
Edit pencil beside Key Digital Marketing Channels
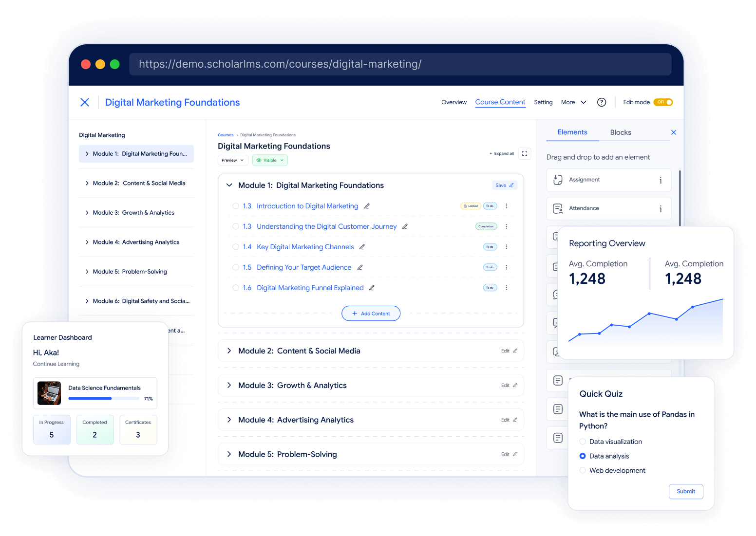pyautogui.click(x=362, y=247)
